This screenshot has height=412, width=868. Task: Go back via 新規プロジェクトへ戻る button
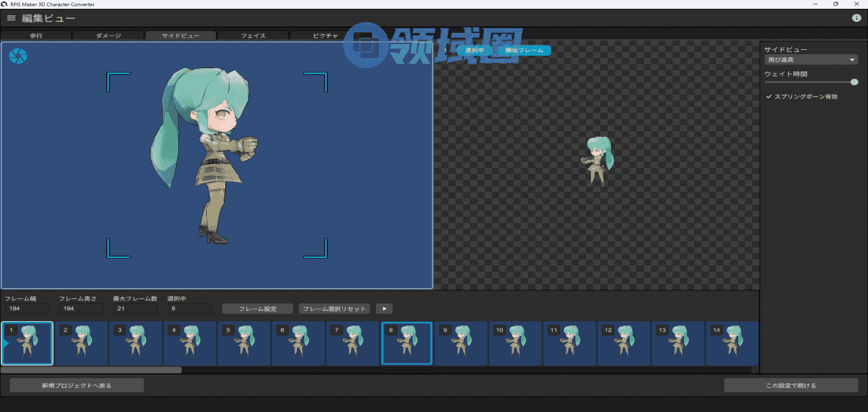[77, 385]
